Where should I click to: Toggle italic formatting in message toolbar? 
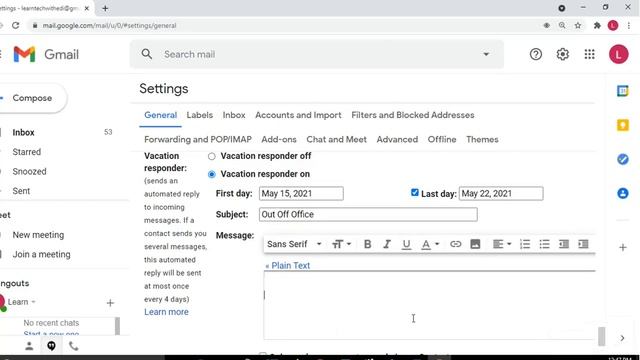pyautogui.click(x=387, y=244)
